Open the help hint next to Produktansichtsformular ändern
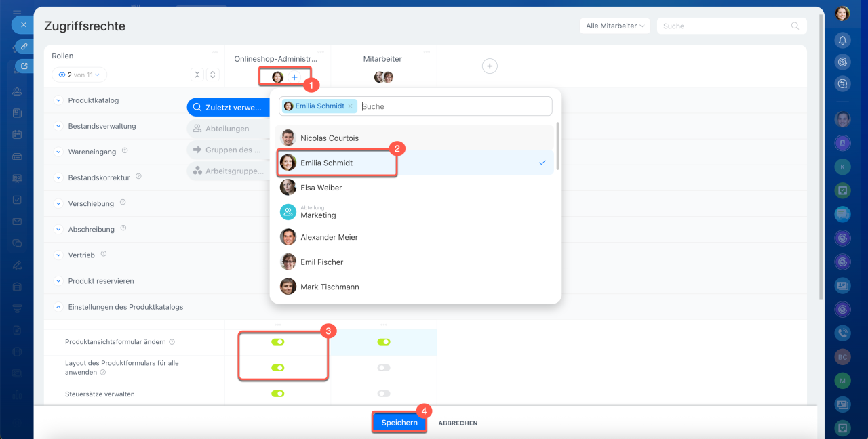This screenshot has height=439, width=868. tap(172, 342)
